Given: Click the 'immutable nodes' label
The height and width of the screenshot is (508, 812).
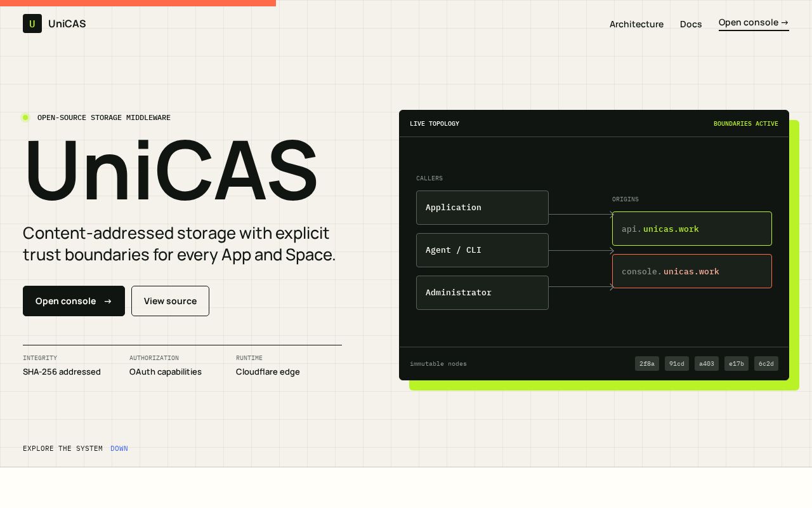Looking at the screenshot, I should point(438,364).
